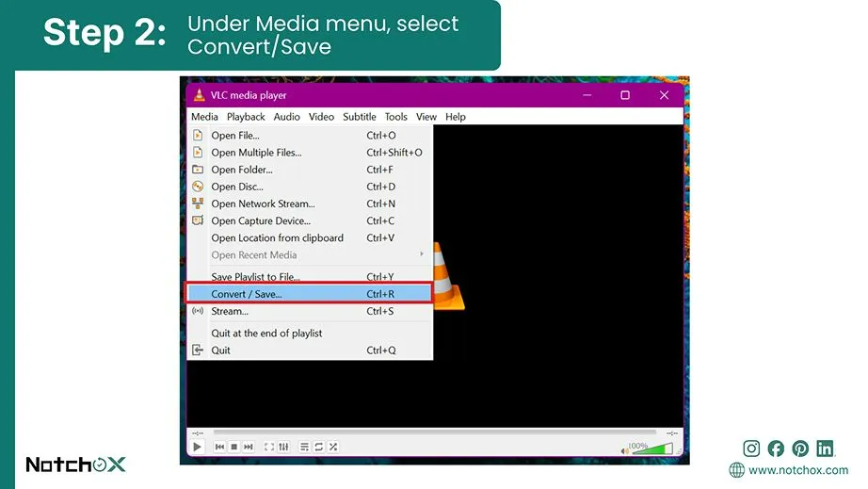Open the Subtitle menu

click(x=360, y=117)
